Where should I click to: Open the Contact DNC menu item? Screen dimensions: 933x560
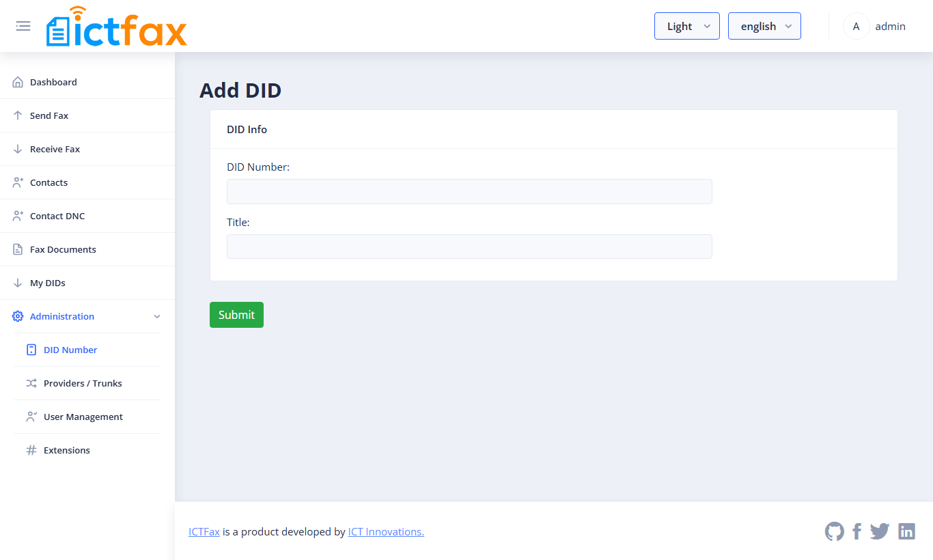(87, 216)
